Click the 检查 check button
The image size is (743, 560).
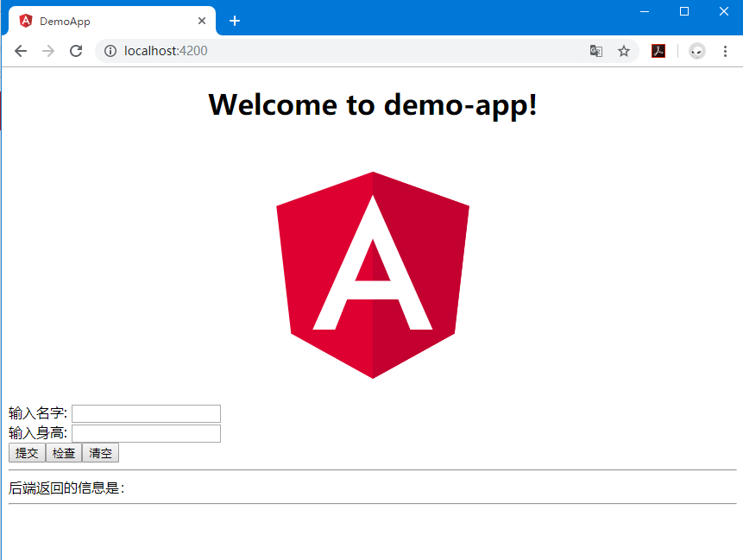64,453
